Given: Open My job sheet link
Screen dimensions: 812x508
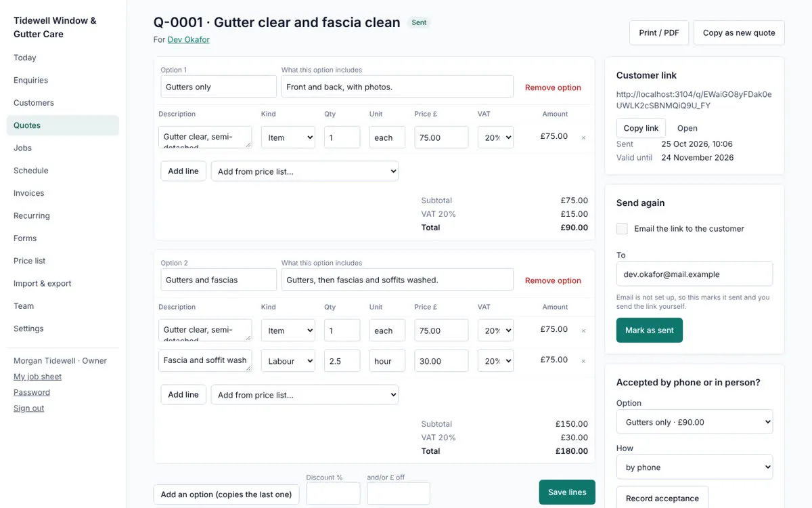Looking at the screenshot, I should click(37, 377).
